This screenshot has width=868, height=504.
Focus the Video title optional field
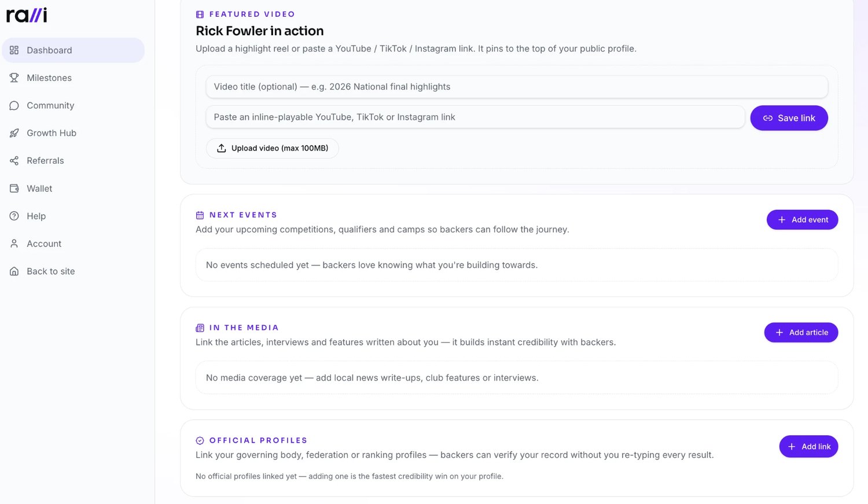click(517, 87)
